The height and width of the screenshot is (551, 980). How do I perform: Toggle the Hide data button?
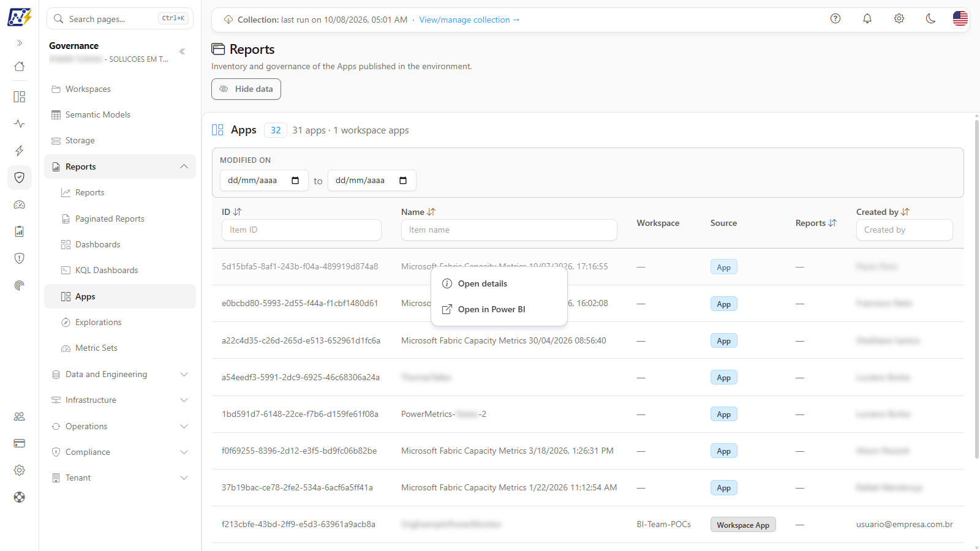(x=246, y=89)
